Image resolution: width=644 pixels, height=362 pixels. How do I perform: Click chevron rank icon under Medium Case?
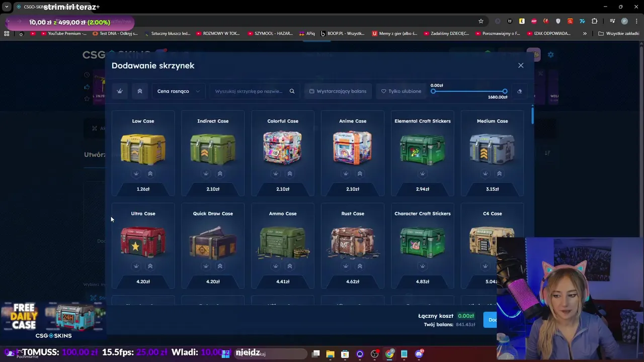tap(499, 173)
